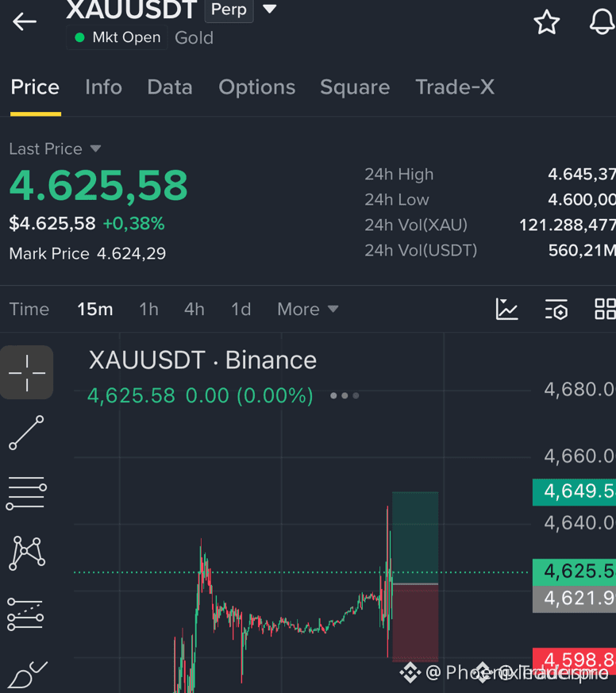Viewport: 616px width, 693px height.
Task: Switch to the Data tab
Action: [170, 87]
